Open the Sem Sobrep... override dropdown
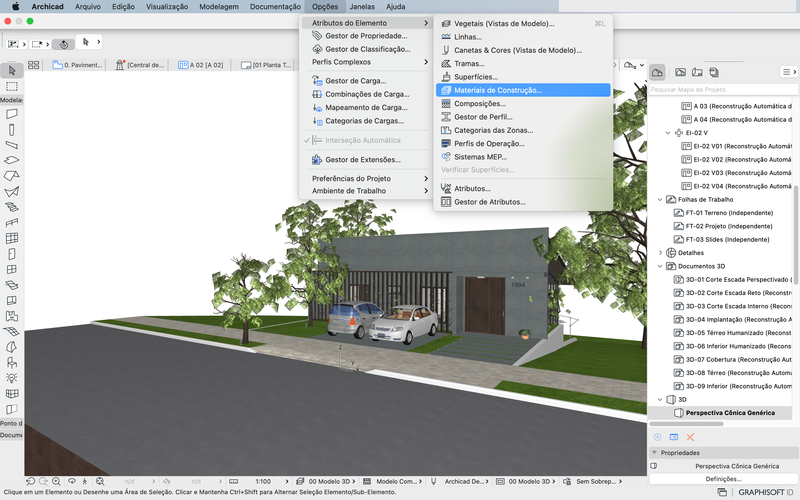This screenshot has height=500, width=800. [x=592, y=481]
